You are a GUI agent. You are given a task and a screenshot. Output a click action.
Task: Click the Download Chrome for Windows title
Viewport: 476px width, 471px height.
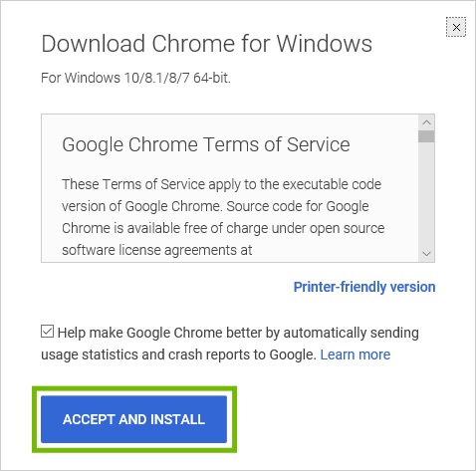pyautogui.click(x=206, y=44)
